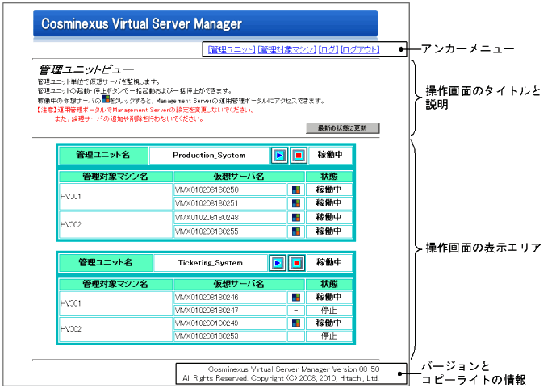
Task: Open portal icon for VMX010208180248
Action: [296, 217]
